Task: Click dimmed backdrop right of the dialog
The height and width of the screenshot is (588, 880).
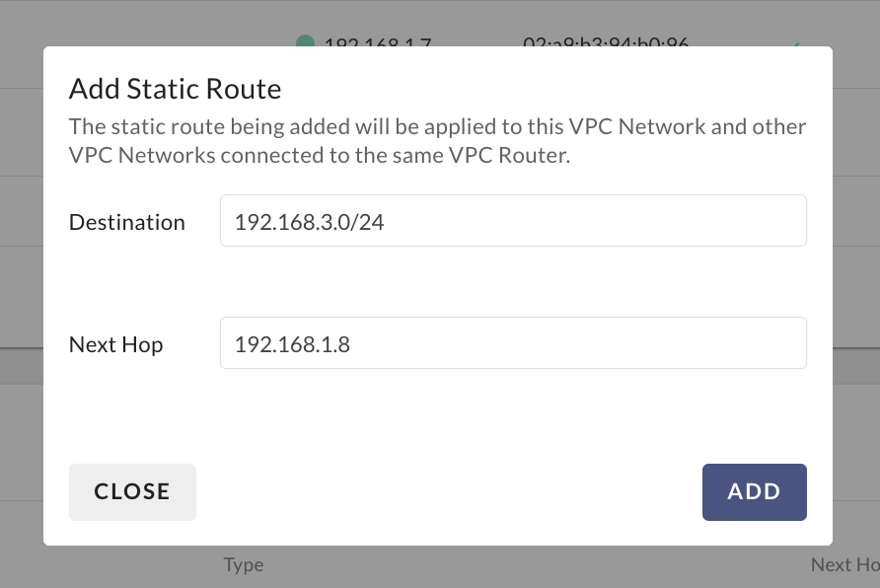Action: 855,296
